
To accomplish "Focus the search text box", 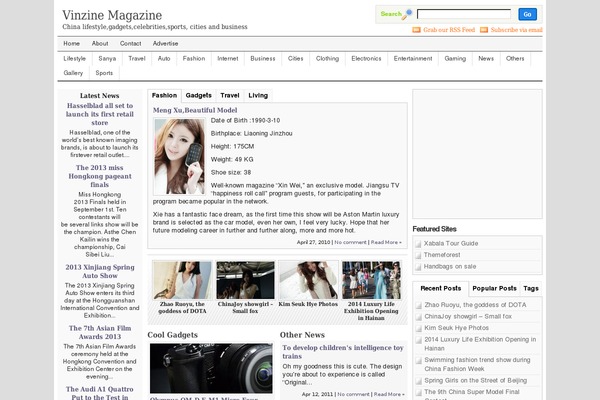I will click(x=464, y=14).
